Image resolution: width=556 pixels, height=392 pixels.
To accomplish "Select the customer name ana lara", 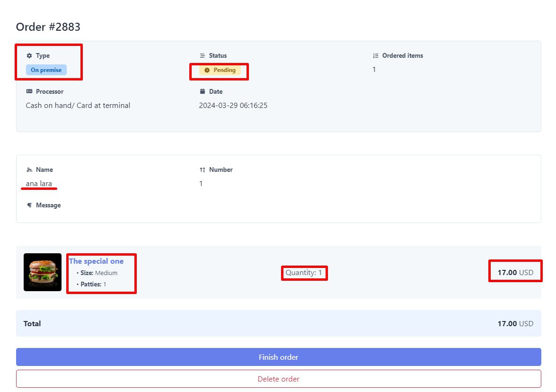I will [x=39, y=184].
